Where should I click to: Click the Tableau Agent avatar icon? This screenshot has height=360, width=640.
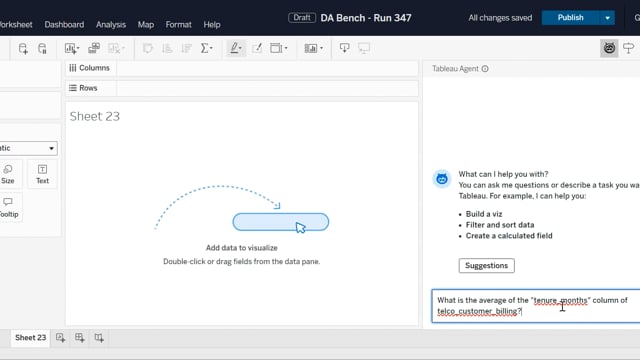tap(442, 179)
